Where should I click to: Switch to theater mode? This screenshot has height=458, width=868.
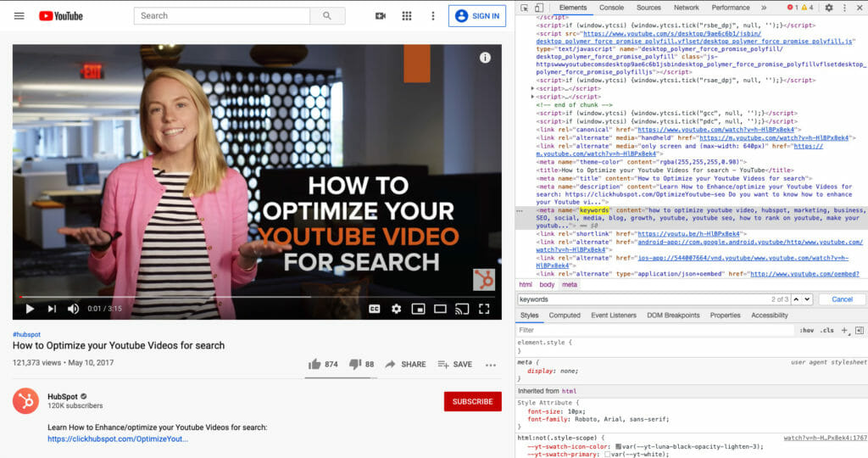pos(440,309)
